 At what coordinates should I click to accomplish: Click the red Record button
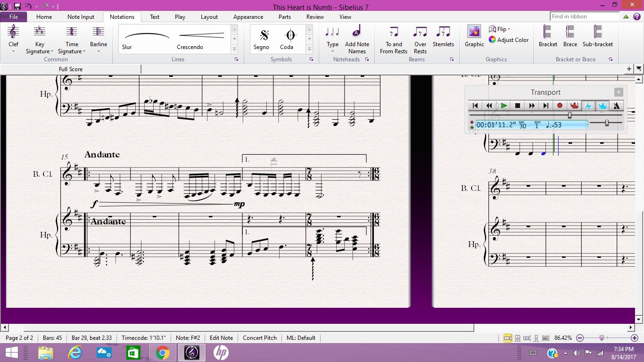tap(560, 106)
